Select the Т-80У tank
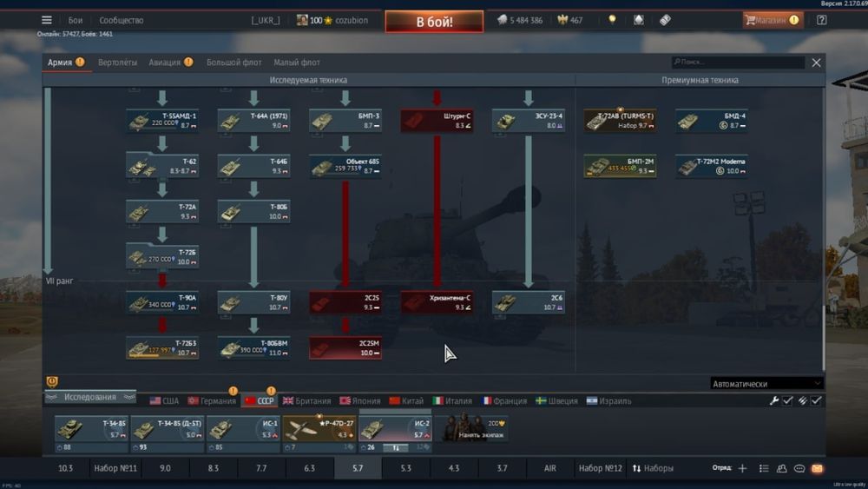This screenshot has height=489, width=868. (x=253, y=301)
